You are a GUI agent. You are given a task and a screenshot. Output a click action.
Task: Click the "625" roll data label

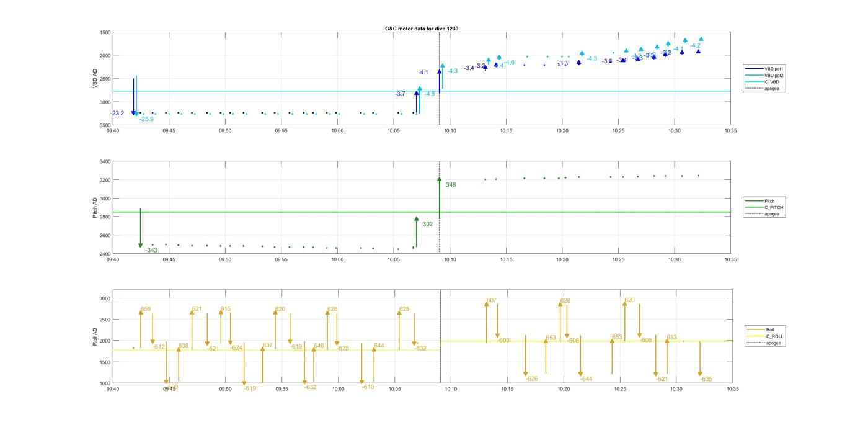404,309
